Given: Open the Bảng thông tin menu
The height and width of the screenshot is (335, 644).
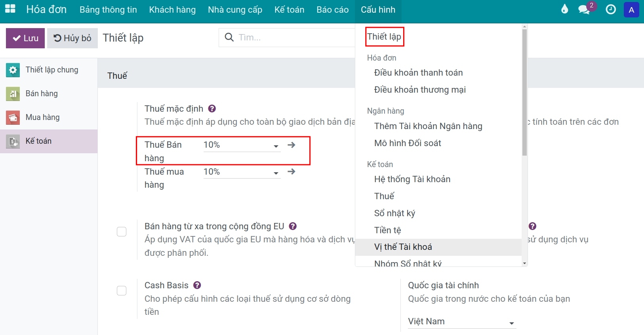Looking at the screenshot, I should click(x=108, y=10).
